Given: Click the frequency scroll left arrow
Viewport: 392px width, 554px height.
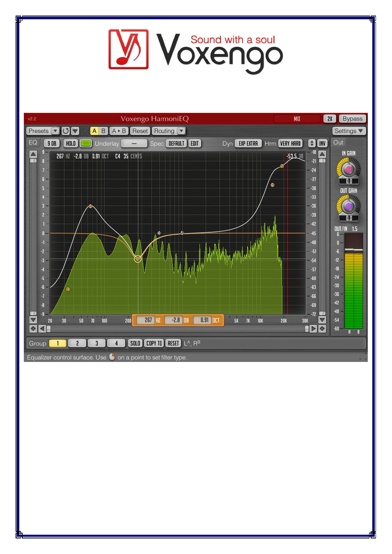Looking at the screenshot, I should [x=42, y=329].
